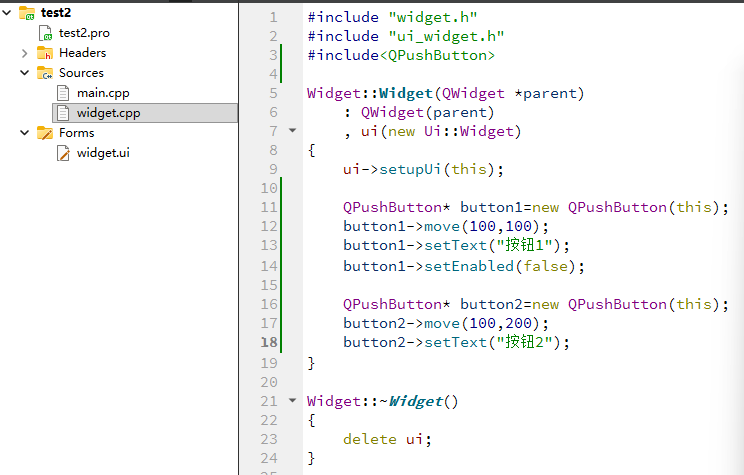Open test2.pro in the project tree

[x=84, y=33]
